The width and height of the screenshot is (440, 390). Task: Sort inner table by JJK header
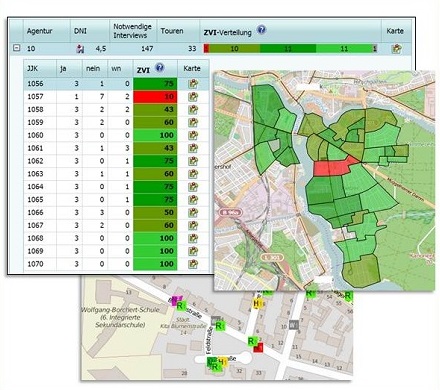pyautogui.click(x=32, y=68)
